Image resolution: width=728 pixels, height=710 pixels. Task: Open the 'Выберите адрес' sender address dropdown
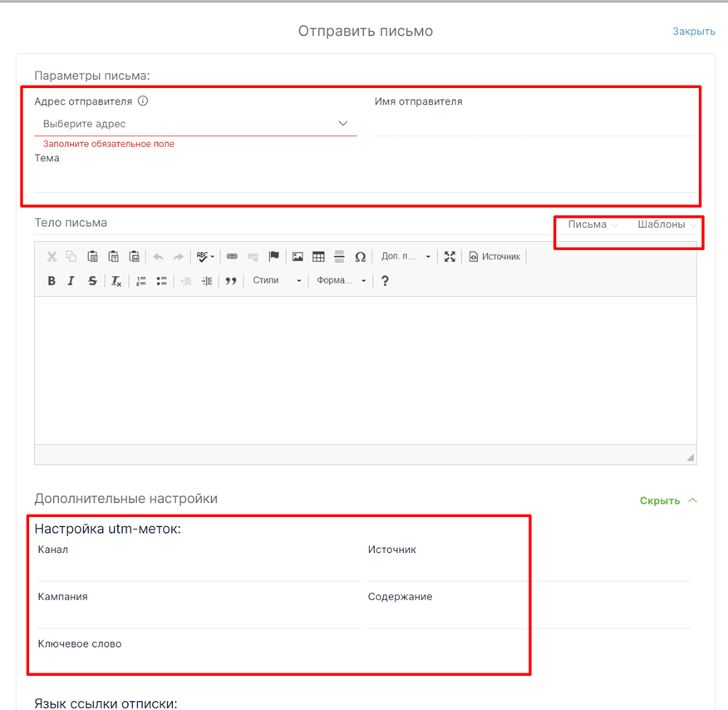[x=195, y=124]
